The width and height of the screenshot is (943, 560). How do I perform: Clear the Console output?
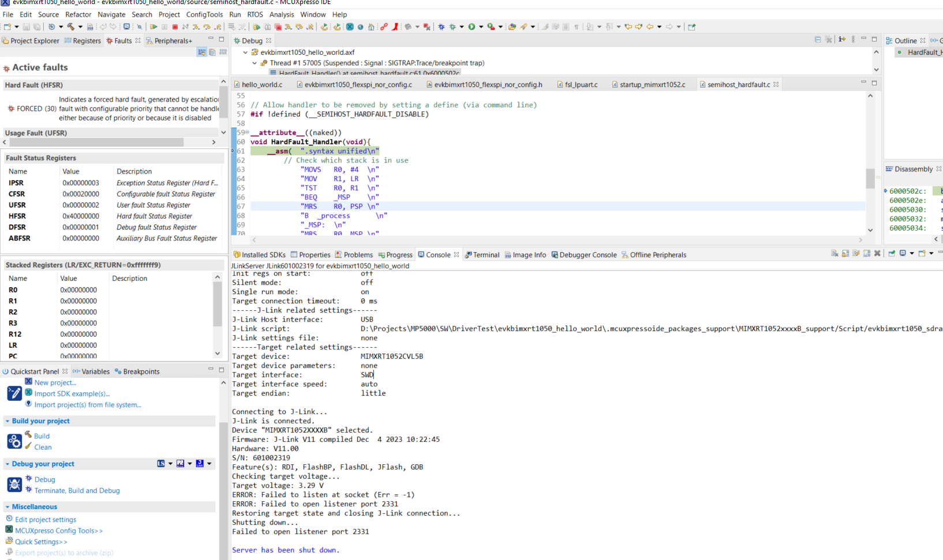(834, 254)
